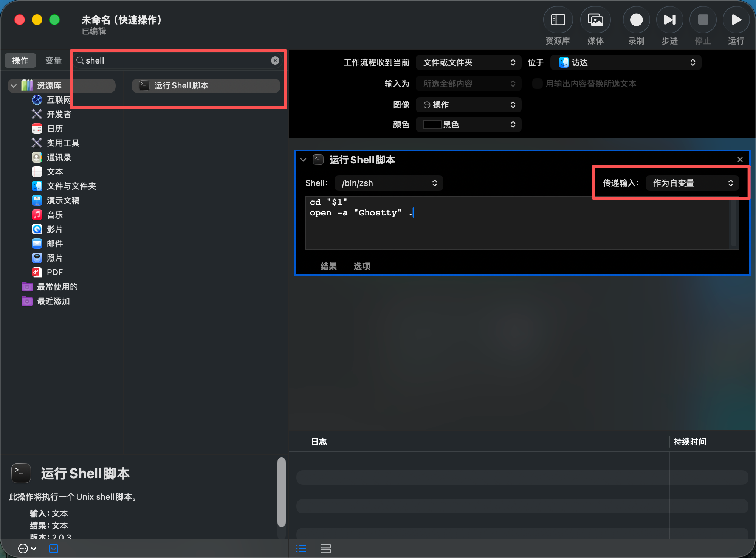Expand the 文件或文件夹 input type dropdown
The image size is (756, 558).
coord(468,62)
